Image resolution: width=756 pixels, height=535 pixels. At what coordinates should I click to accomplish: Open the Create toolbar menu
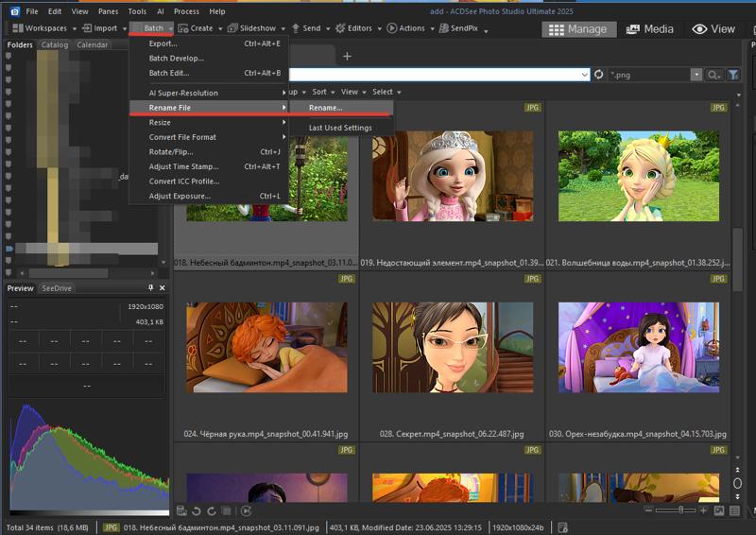pyautogui.click(x=196, y=28)
